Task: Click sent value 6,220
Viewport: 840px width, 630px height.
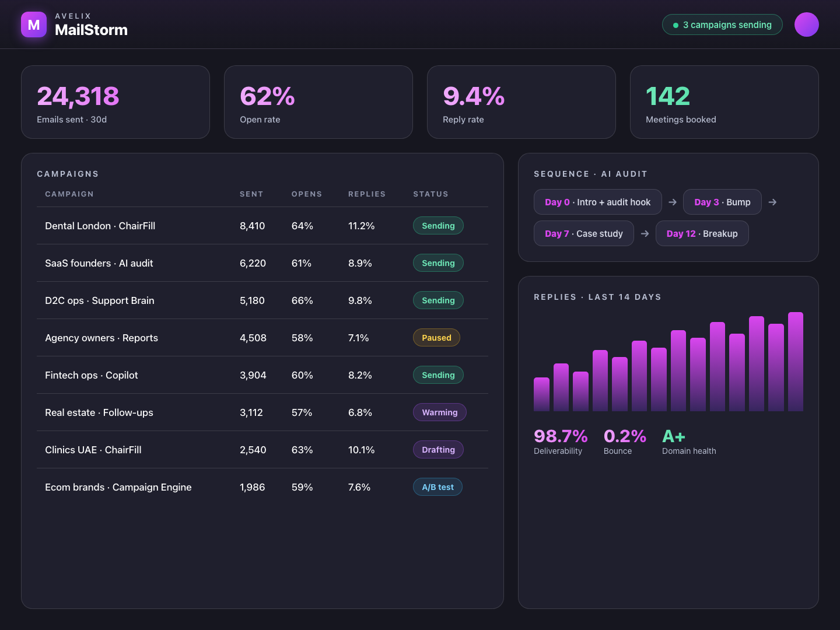Action: (253, 263)
